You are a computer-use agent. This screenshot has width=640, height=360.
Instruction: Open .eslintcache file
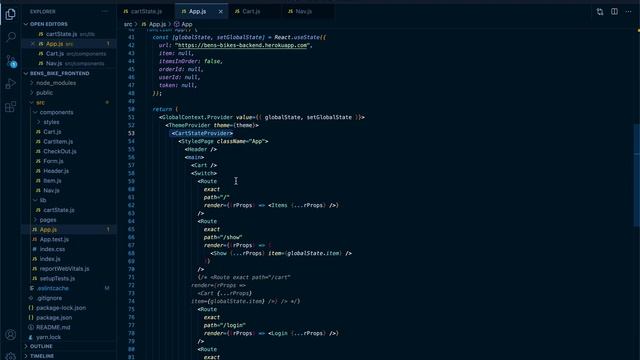click(x=53, y=288)
